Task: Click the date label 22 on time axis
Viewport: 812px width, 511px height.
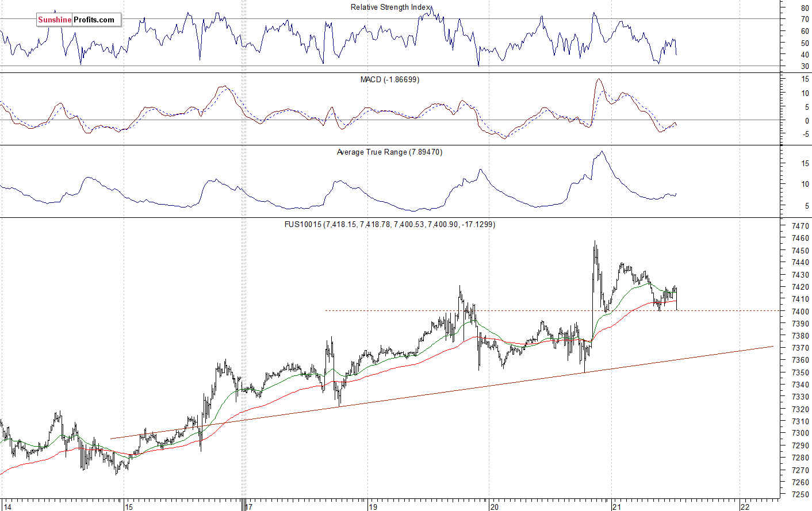Action: pyautogui.click(x=745, y=507)
